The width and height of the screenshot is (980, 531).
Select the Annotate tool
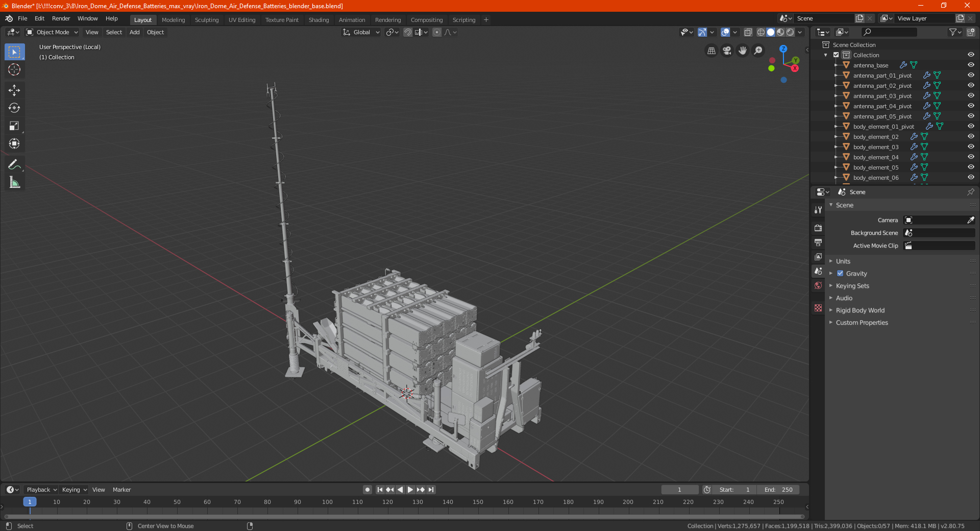[x=14, y=164]
